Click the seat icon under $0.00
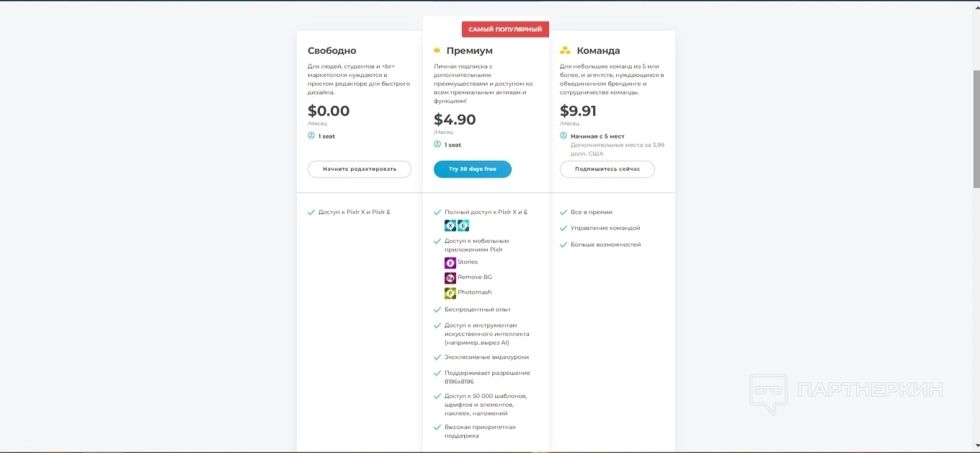The image size is (980, 453). tap(311, 136)
